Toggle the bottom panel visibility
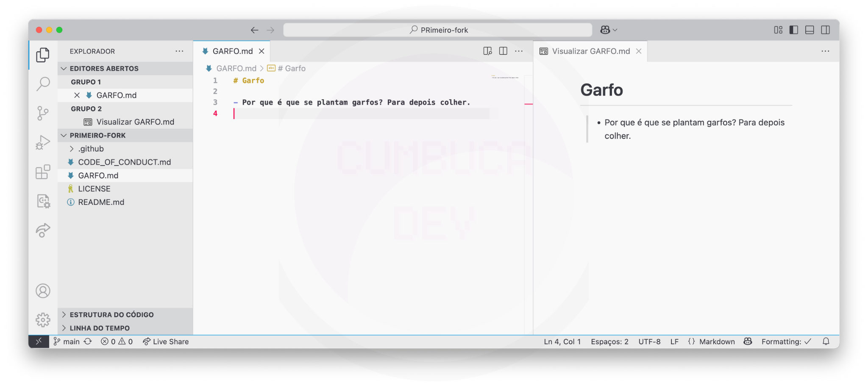 pos(810,30)
